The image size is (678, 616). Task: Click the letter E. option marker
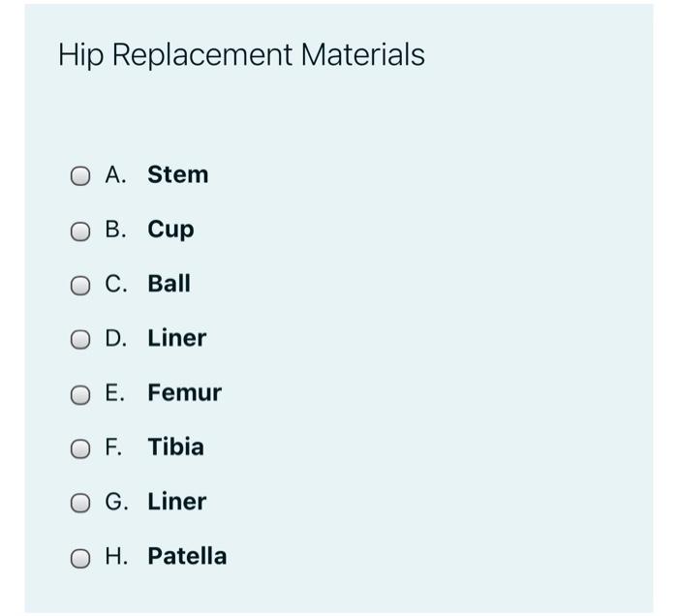pos(115,392)
